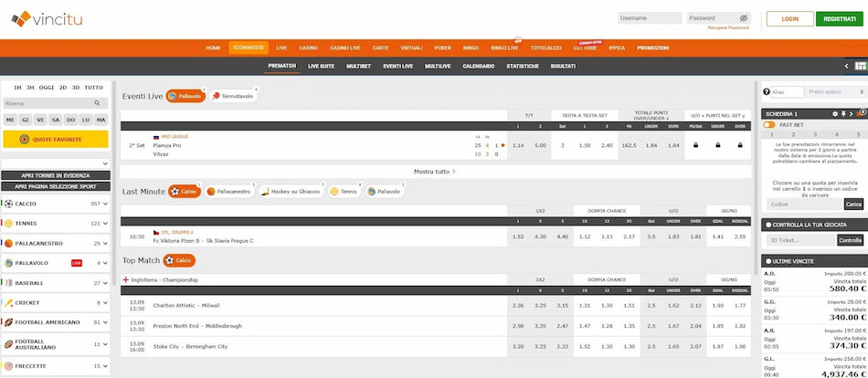
Task: Toggle the SA day filter
Action: (x=56, y=120)
